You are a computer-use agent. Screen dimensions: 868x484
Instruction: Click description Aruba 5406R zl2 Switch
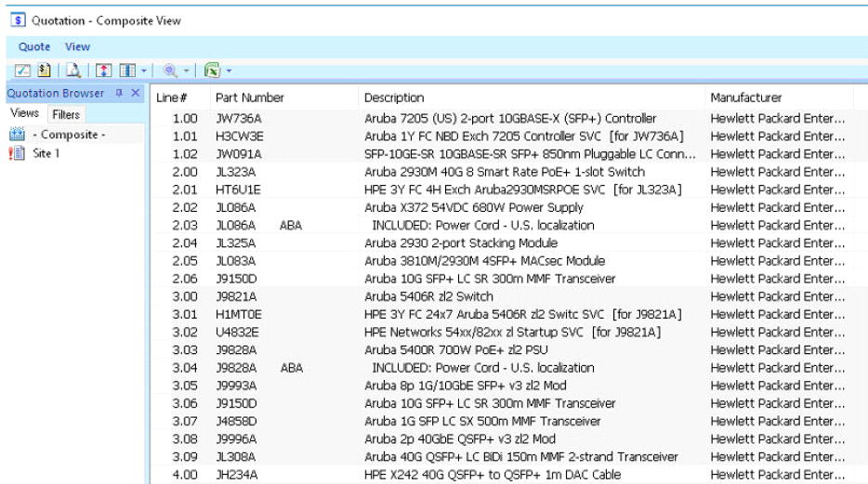coord(428,296)
